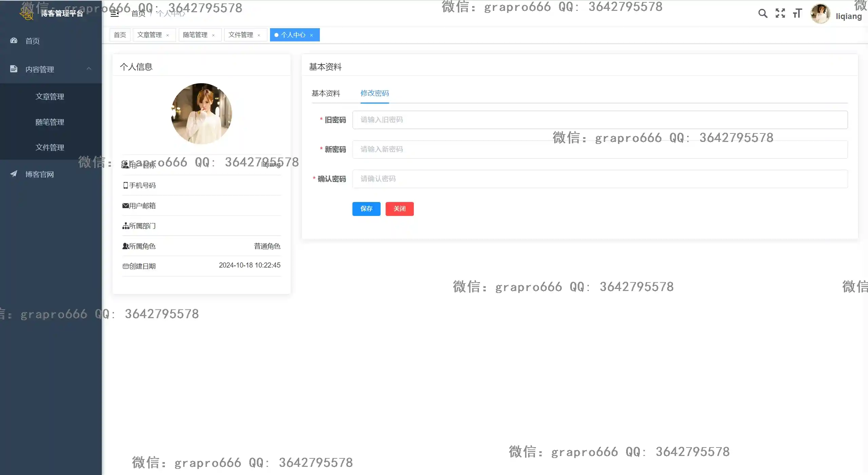Click the red 关闭 button
The height and width of the screenshot is (475, 868).
tap(399, 209)
